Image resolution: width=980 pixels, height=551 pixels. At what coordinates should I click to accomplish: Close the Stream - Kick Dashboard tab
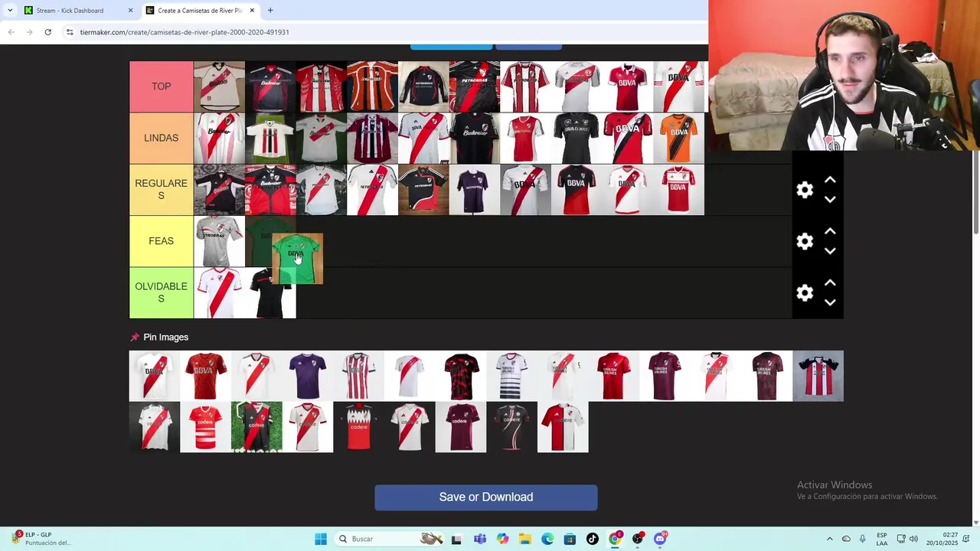click(x=130, y=11)
